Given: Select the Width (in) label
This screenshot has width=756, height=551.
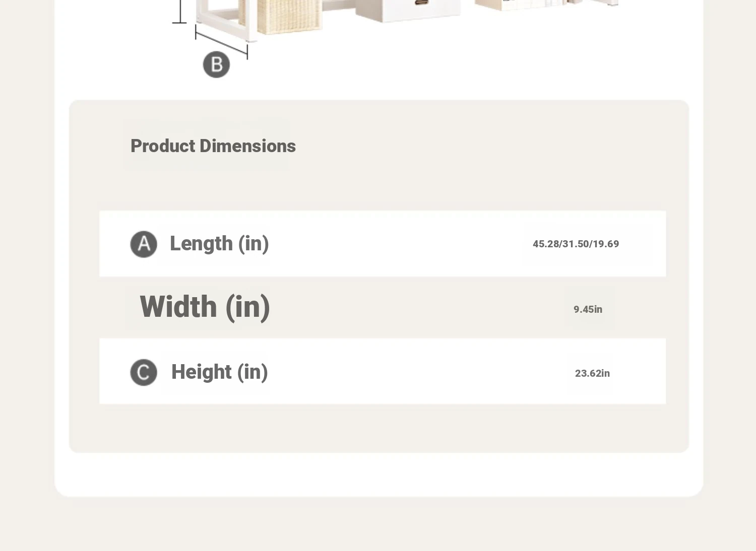Looking at the screenshot, I should tap(205, 307).
